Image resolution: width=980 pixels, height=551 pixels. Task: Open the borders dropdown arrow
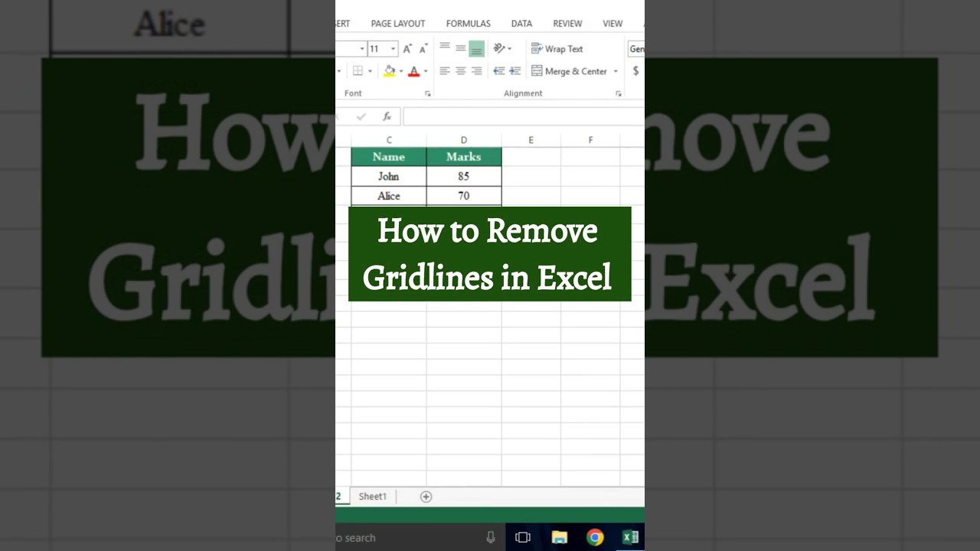(x=370, y=71)
